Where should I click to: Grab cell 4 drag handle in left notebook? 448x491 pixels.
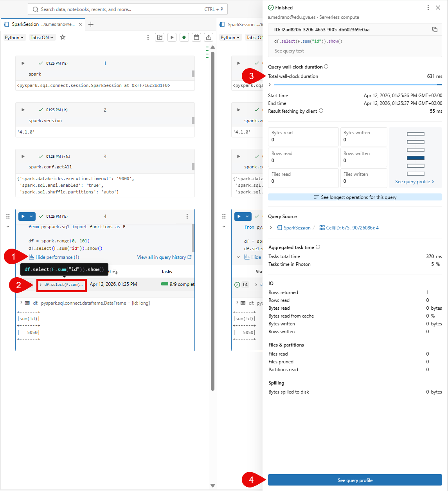point(8,216)
